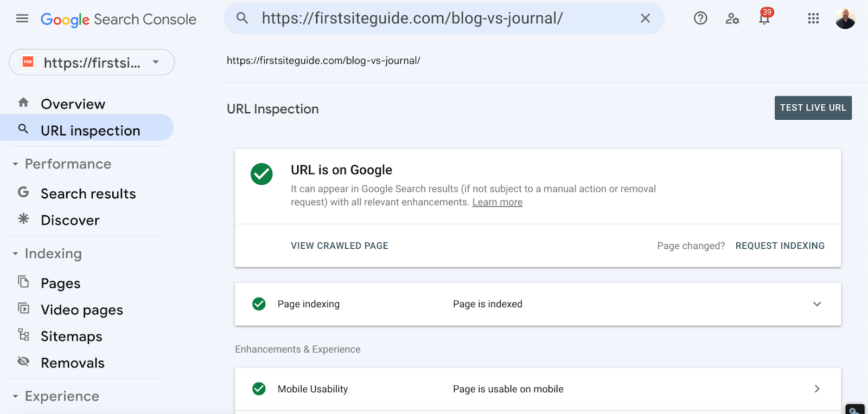
Task: Open the notifications bell with 39 alerts
Action: [764, 18]
